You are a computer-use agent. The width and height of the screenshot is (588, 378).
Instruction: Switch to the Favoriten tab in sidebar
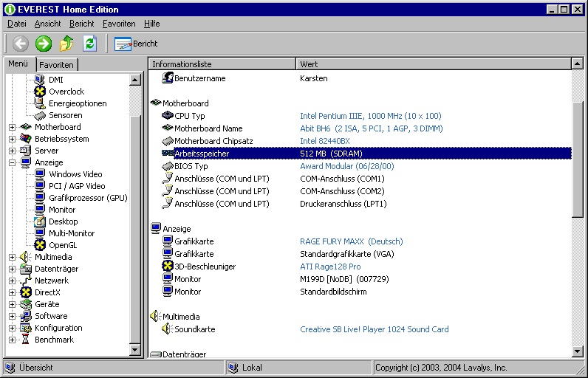(x=57, y=65)
